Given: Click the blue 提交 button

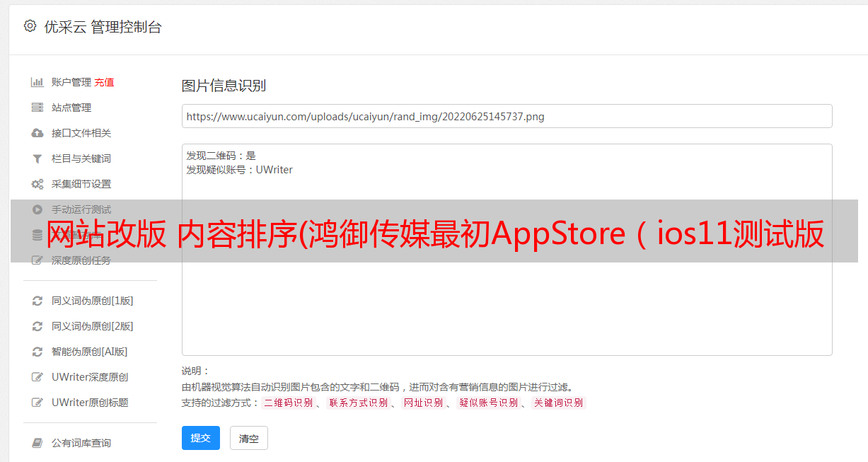Looking at the screenshot, I should tap(201, 438).
